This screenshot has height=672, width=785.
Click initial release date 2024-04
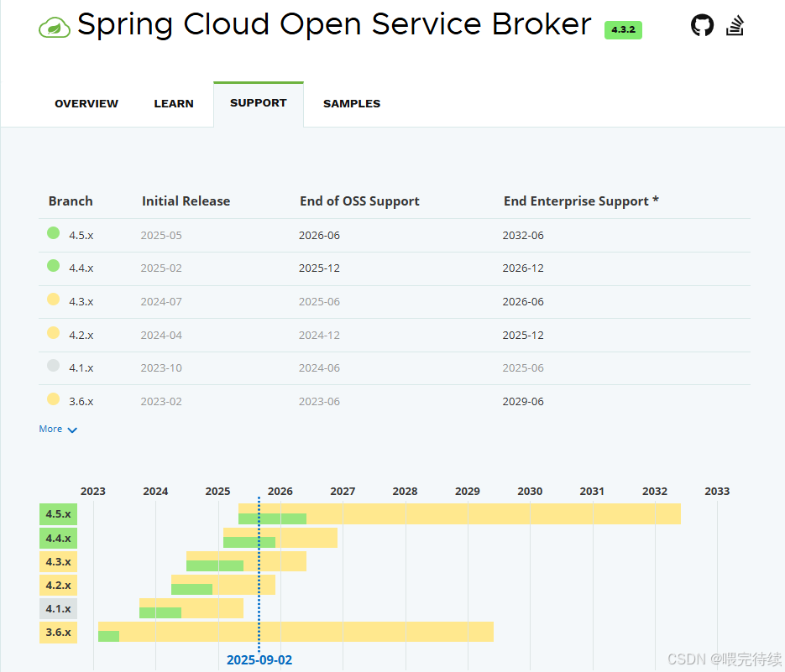[x=161, y=336]
